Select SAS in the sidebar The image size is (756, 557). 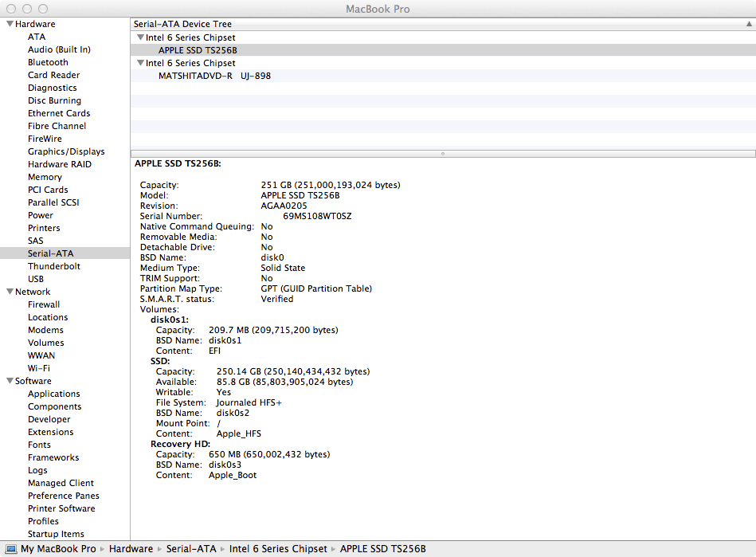tap(35, 241)
